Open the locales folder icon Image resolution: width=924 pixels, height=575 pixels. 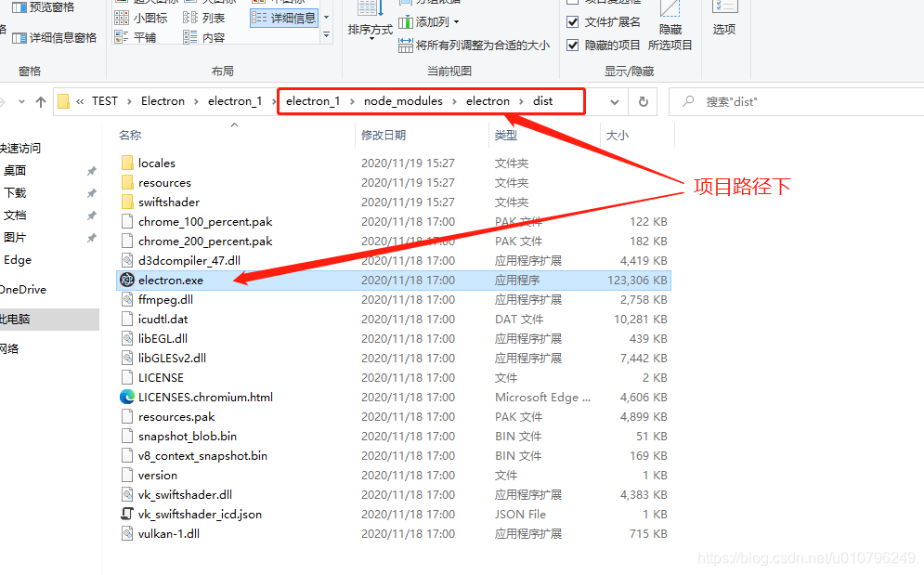(126, 163)
